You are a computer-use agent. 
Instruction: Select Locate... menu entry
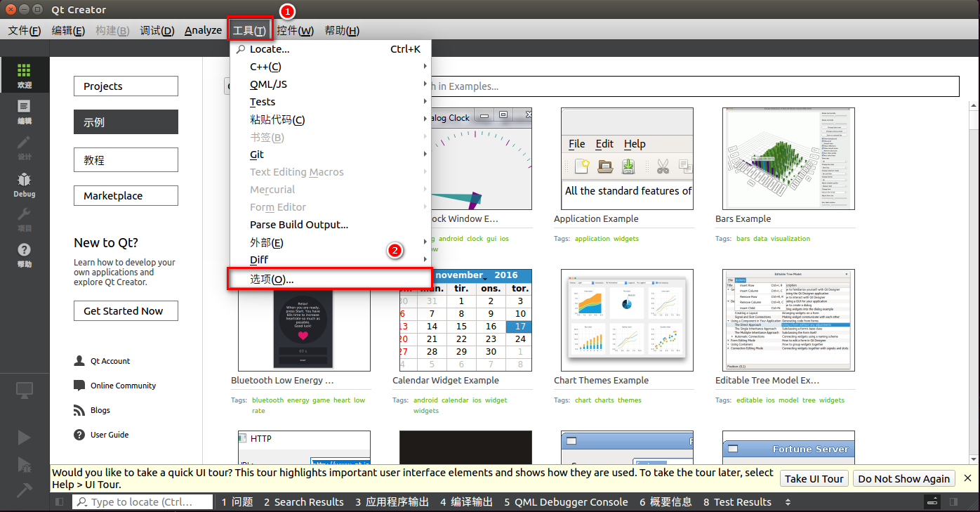(x=331, y=49)
